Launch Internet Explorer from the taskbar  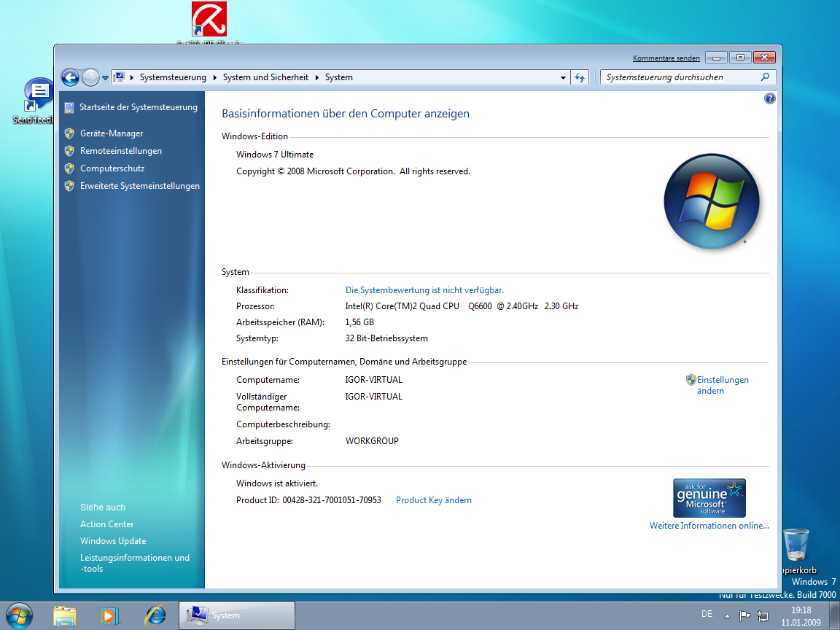[x=155, y=615]
